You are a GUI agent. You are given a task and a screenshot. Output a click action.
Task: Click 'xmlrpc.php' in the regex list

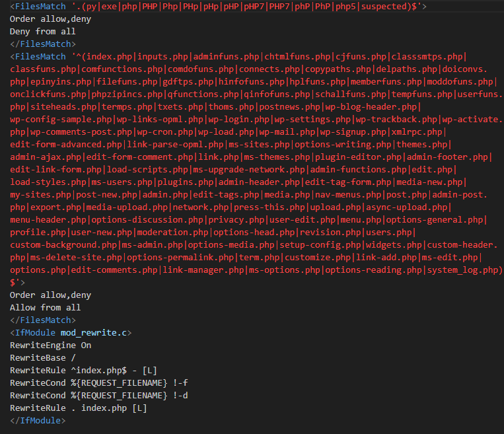point(417,132)
